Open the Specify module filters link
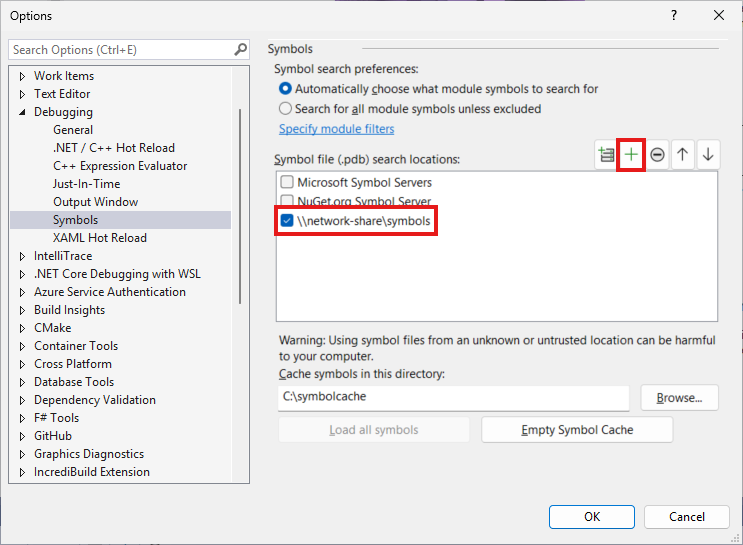Viewport: 743px width, 545px height. point(336,129)
